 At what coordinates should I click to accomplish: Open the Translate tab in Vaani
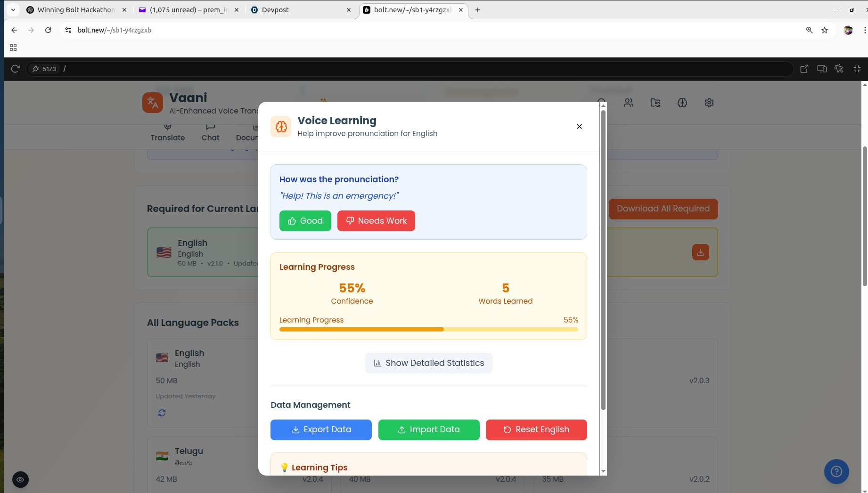tap(168, 132)
